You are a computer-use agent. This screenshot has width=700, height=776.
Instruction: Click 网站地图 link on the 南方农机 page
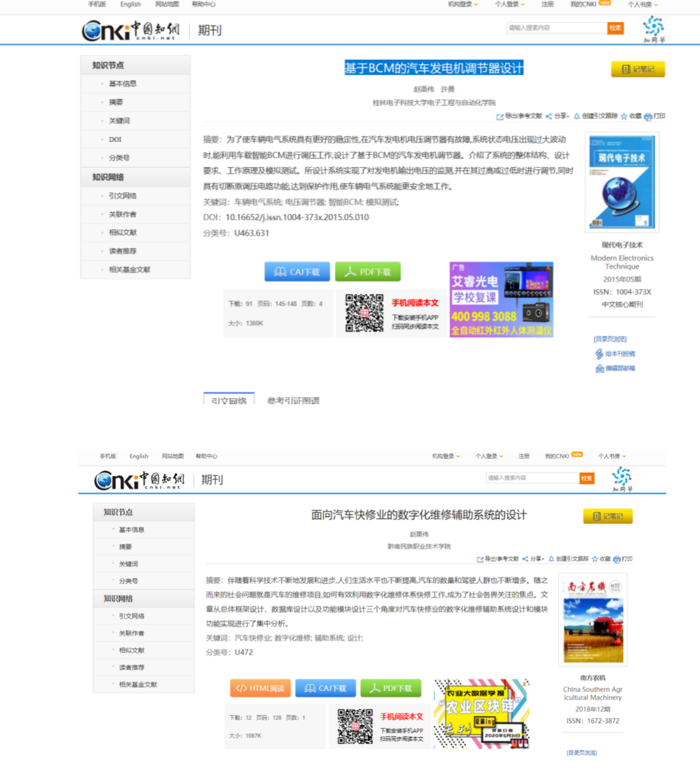(173, 456)
